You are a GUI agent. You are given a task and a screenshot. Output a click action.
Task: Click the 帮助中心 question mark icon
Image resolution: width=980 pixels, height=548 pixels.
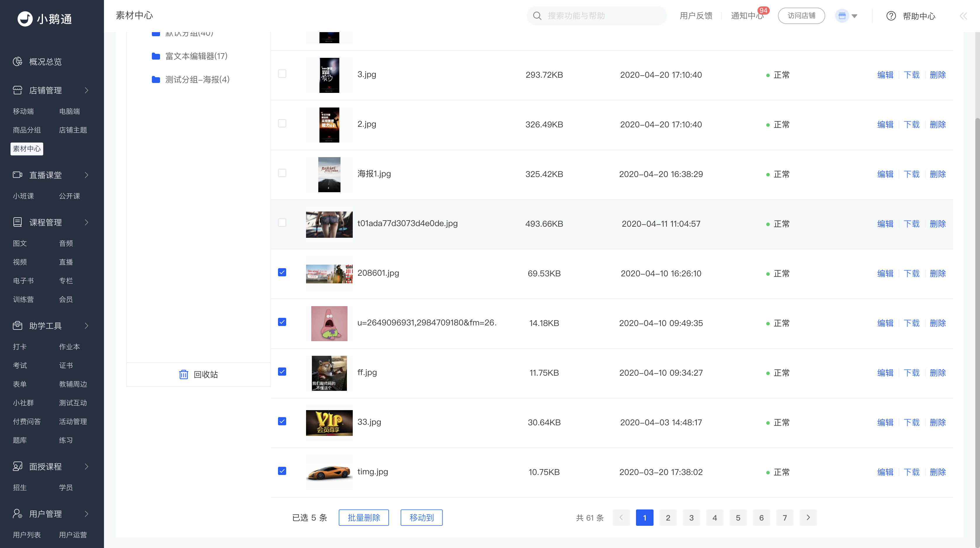(891, 15)
